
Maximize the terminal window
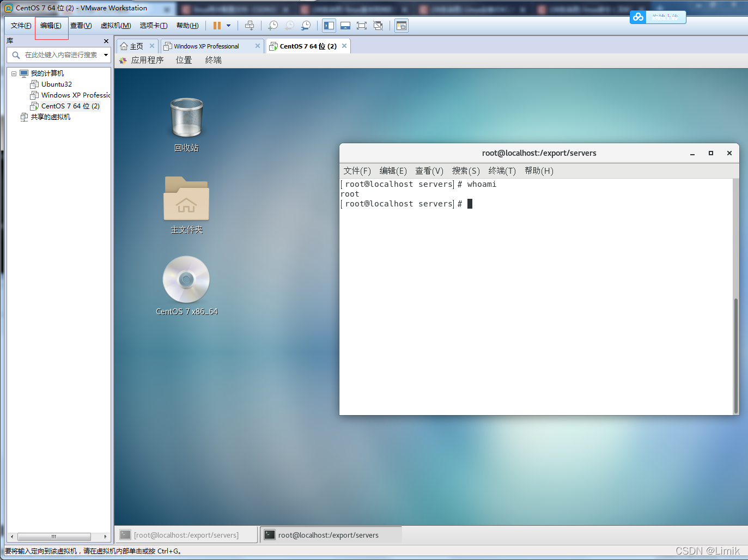click(711, 154)
